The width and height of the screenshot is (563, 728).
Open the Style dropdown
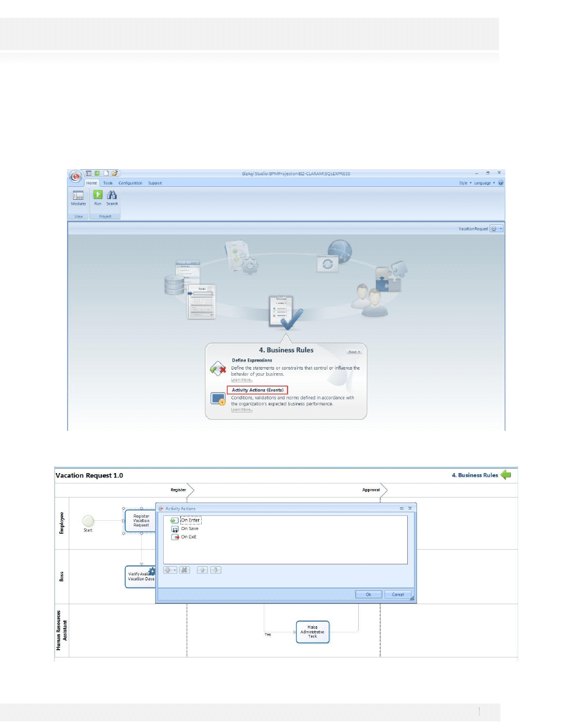(x=467, y=183)
